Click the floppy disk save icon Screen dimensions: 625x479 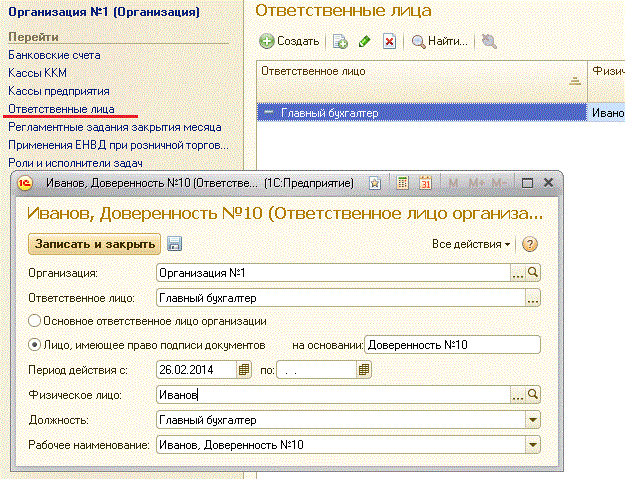tap(174, 244)
